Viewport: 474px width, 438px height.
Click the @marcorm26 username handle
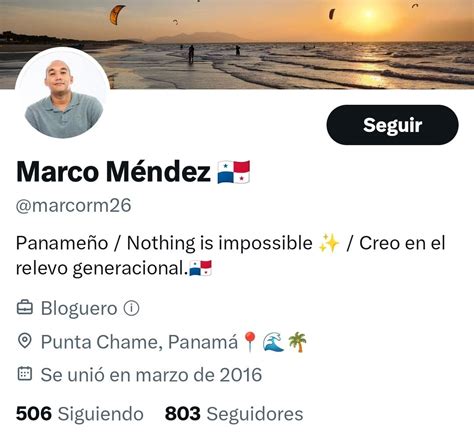[x=73, y=205]
